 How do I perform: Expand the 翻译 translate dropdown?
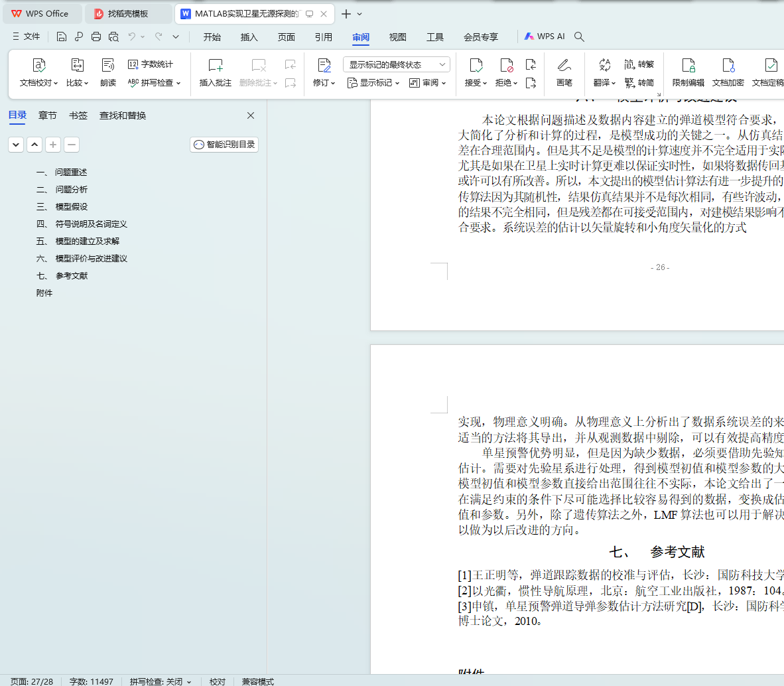[604, 83]
